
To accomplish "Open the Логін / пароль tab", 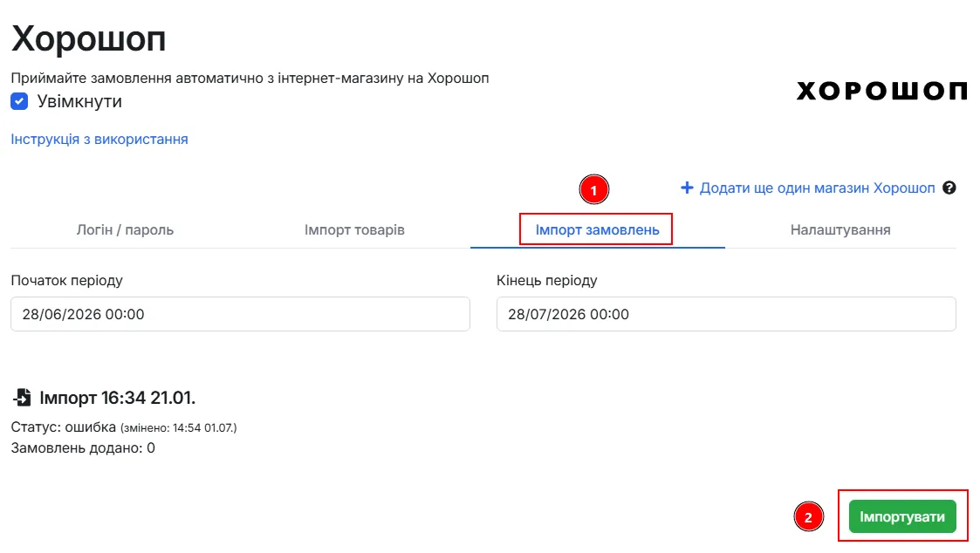I will tap(125, 229).
